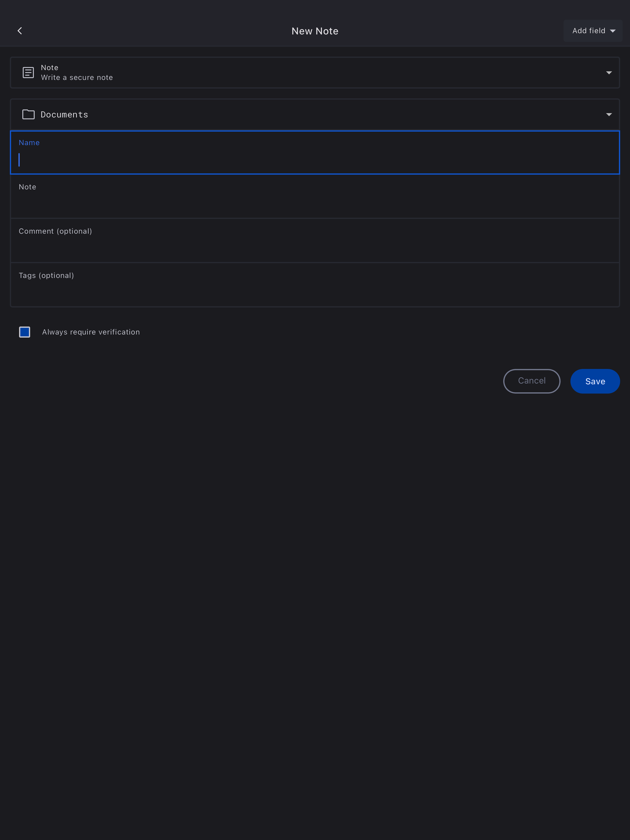Click the New Note page title
This screenshot has height=840, width=630.
tap(315, 31)
